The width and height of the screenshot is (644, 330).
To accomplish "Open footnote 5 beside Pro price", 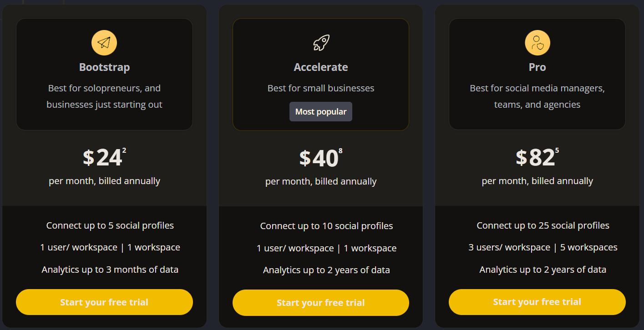I will pos(557,150).
